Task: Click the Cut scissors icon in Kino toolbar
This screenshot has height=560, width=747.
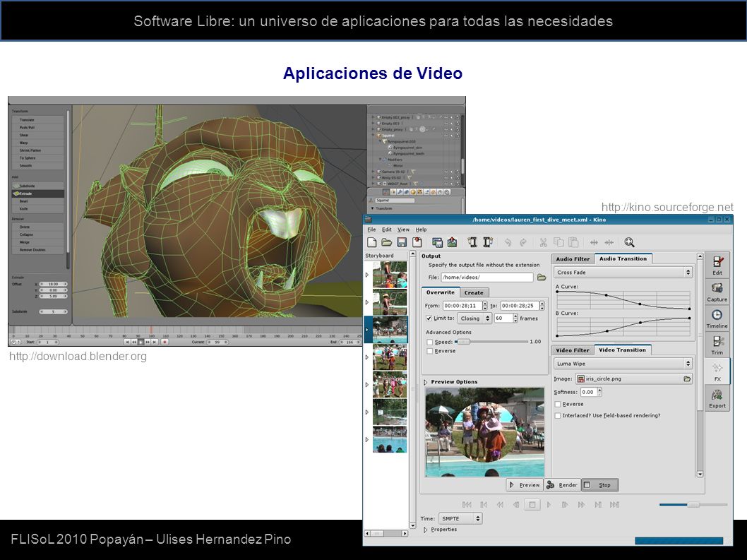Action: pos(543,242)
